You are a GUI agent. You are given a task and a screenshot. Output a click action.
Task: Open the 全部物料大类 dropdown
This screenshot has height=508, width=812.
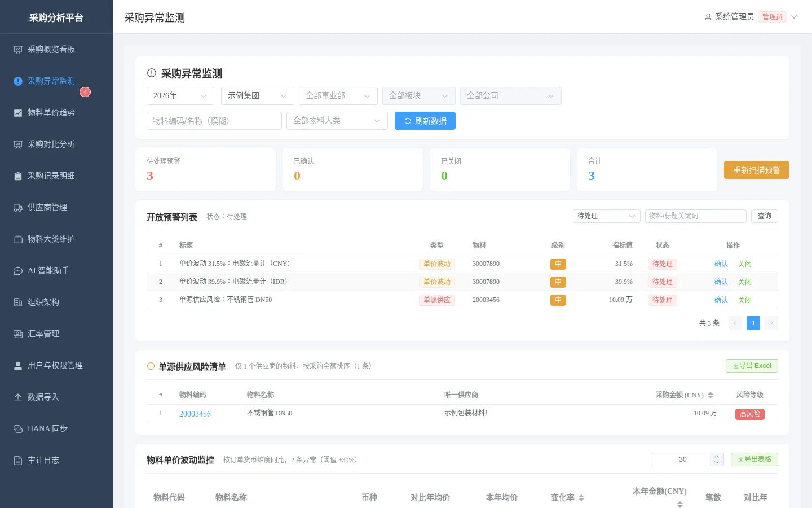pyautogui.click(x=337, y=121)
